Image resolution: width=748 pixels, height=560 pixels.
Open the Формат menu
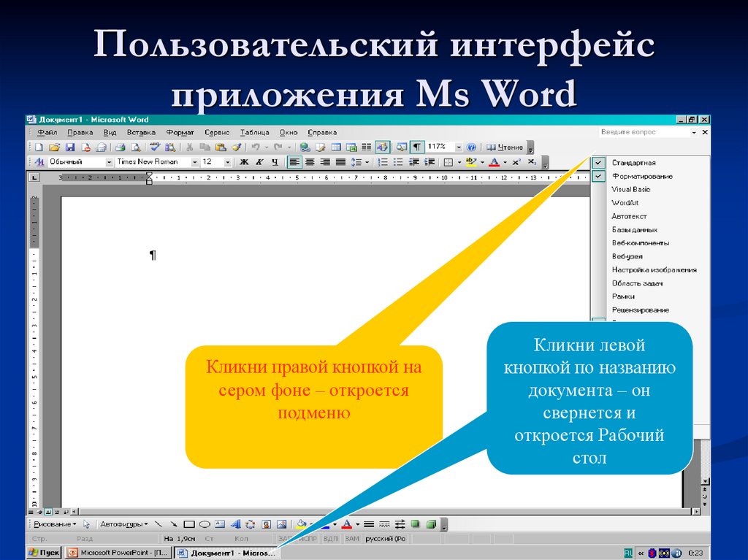[180, 132]
